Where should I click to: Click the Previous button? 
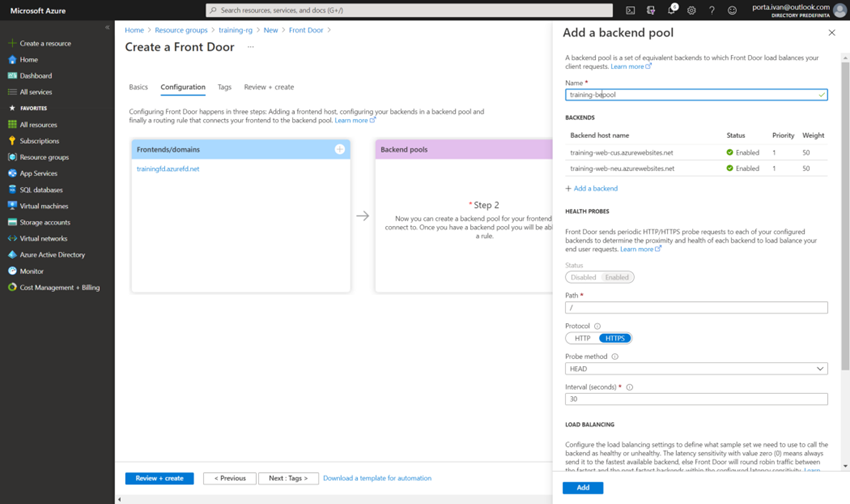coord(230,478)
